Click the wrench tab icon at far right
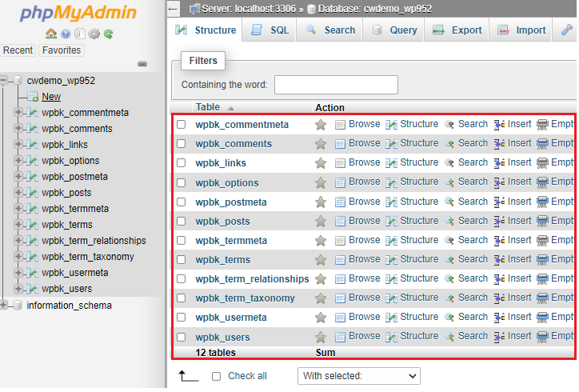Screen dimensions: 579x392 [x=567, y=30]
